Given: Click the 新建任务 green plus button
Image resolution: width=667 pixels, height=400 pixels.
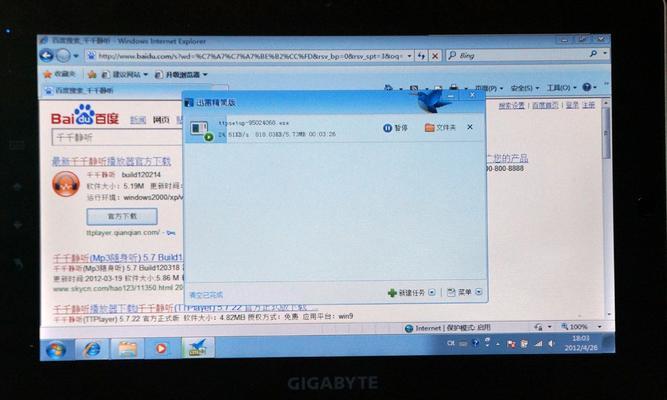Looking at the screenshot, I should click(x=407, y=293).
